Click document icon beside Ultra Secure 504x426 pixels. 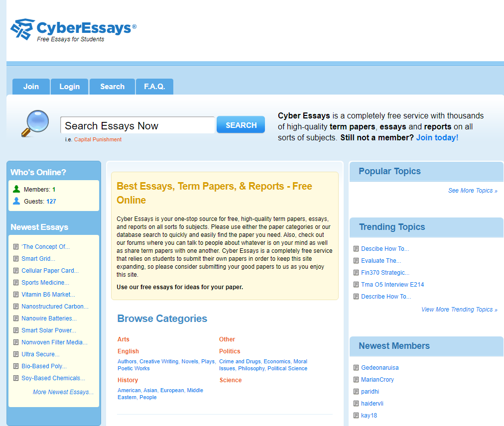[x=16, y=354]
